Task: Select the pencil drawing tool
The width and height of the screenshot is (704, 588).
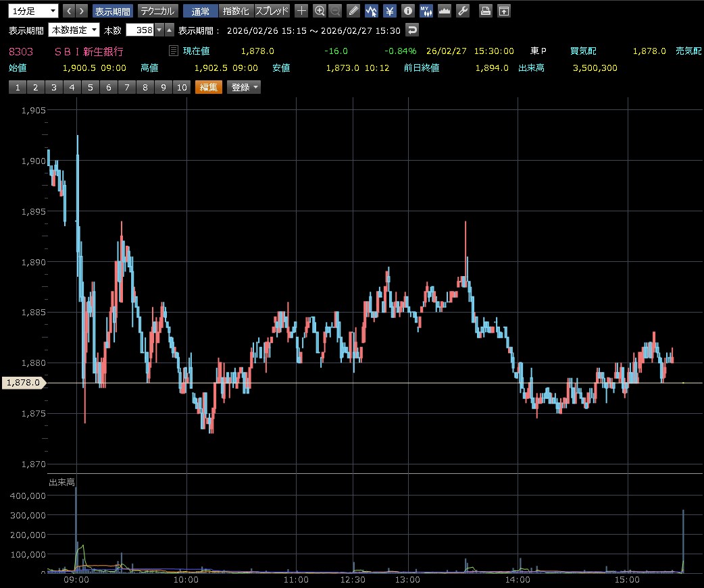Action: tap(353, 11)
